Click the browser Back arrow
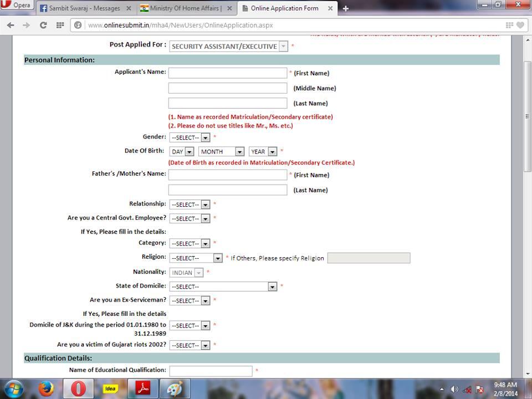 coord(11,25)
